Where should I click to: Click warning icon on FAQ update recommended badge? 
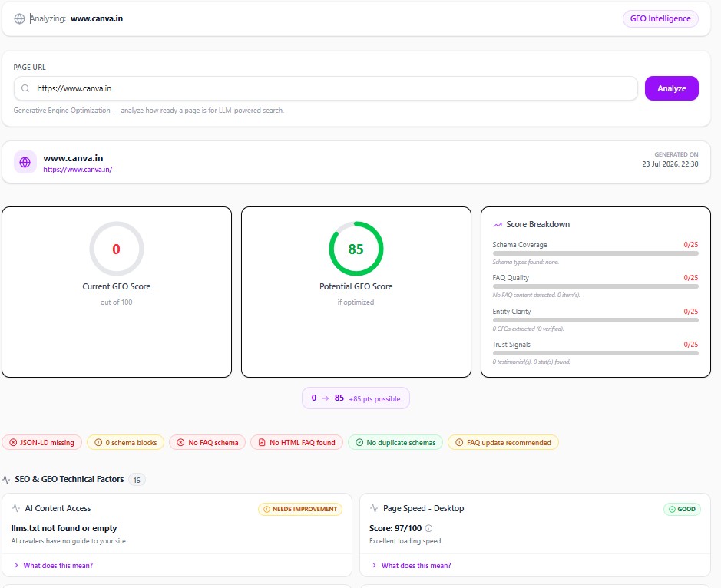tap(459, 442)
